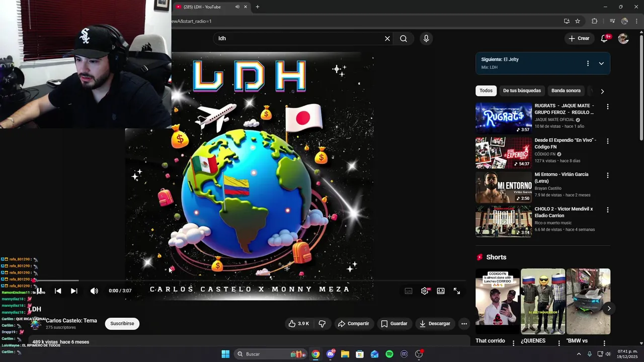This screenshot has height=362, width=644.
Task: Clear the YouTube search text
Action: [387, 39]
